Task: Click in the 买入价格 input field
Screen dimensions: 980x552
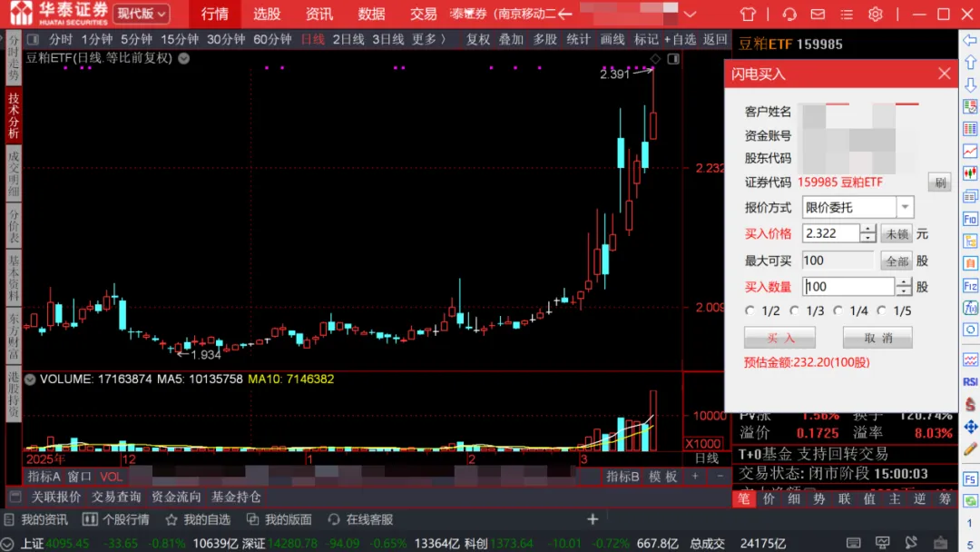Action: click(x=831, y=233)
